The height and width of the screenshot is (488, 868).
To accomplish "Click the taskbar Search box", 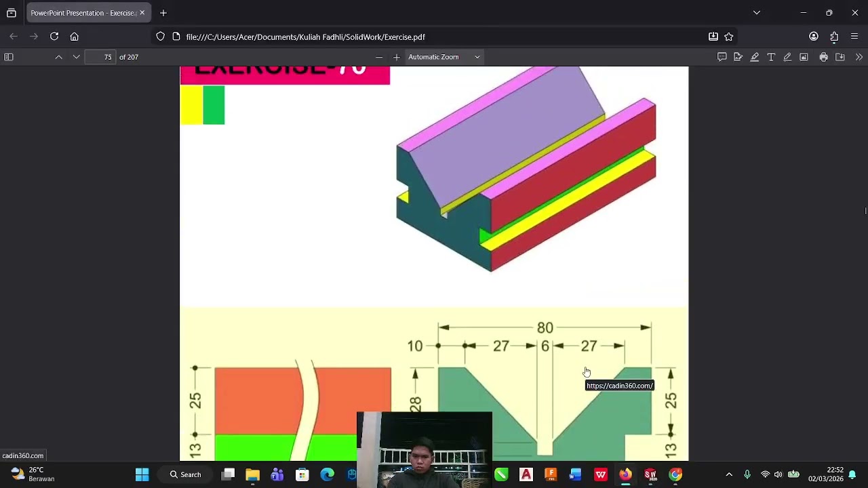I will pyautogui.click(x=186, y=474).
